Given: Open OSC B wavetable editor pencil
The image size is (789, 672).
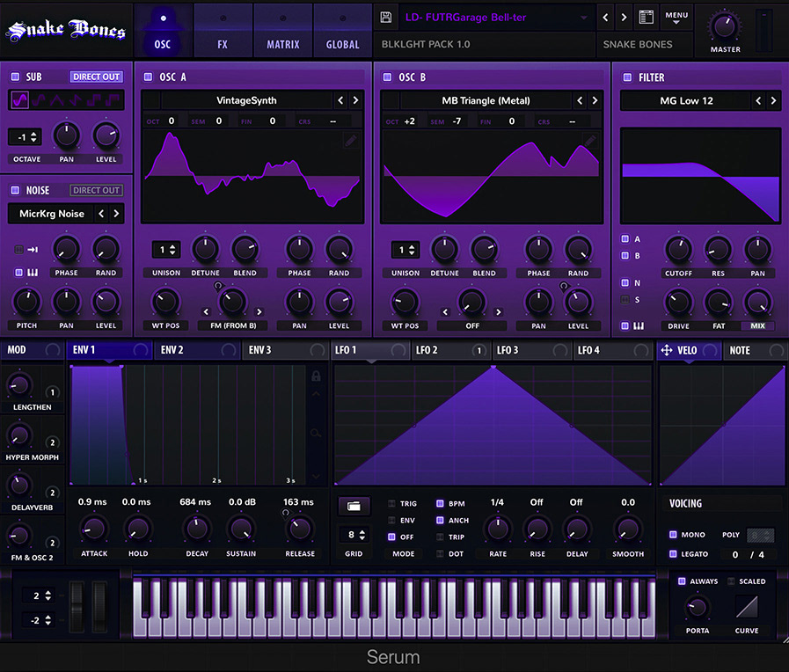Looking at the screenshot, I should click(x=590, y=141).
